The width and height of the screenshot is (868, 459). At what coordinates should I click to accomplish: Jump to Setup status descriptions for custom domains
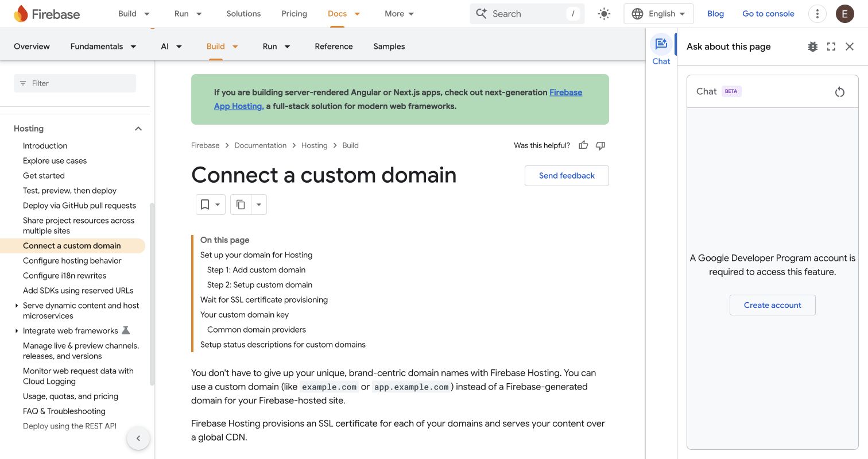coord(283,345)
